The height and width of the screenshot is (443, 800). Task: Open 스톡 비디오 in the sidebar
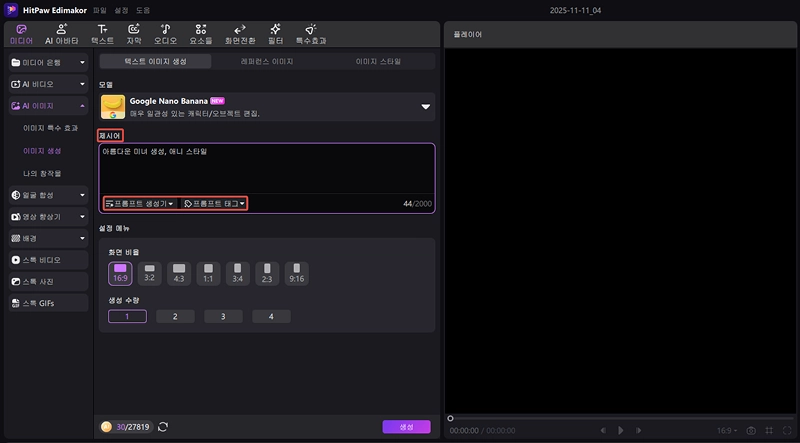[x=48, y=260]
